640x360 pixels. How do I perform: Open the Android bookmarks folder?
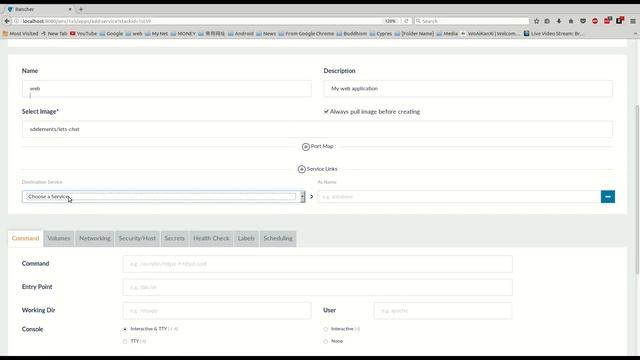point(240,33)
